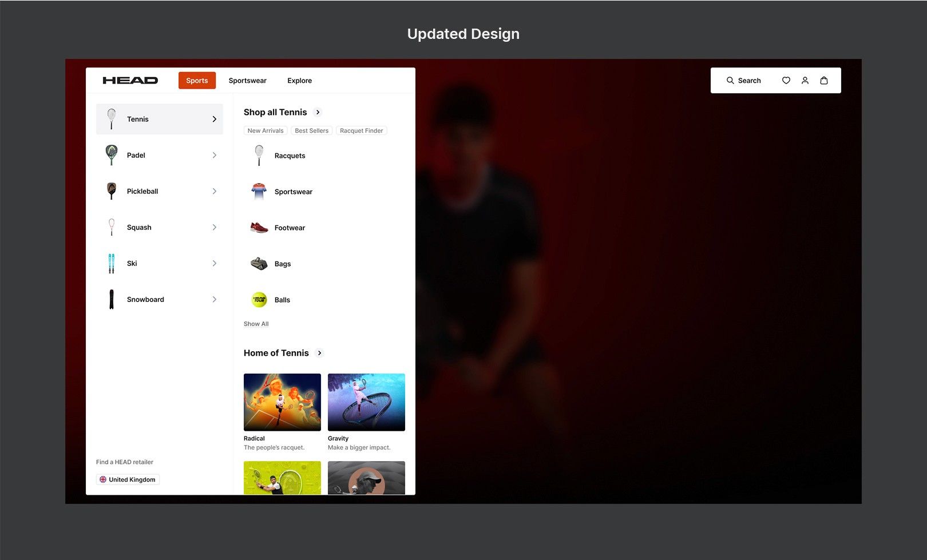Click the Bags product icon

point(259,264)
